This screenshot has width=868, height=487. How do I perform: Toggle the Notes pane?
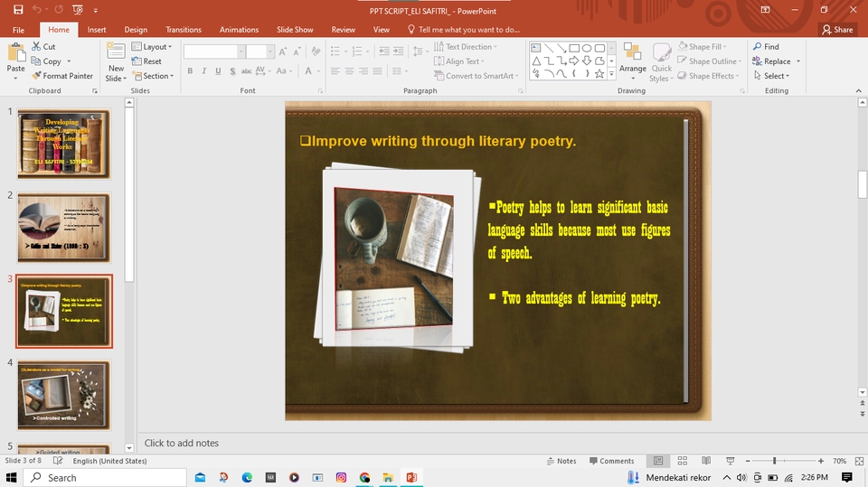pyautogui.click(x=561, y=461)
